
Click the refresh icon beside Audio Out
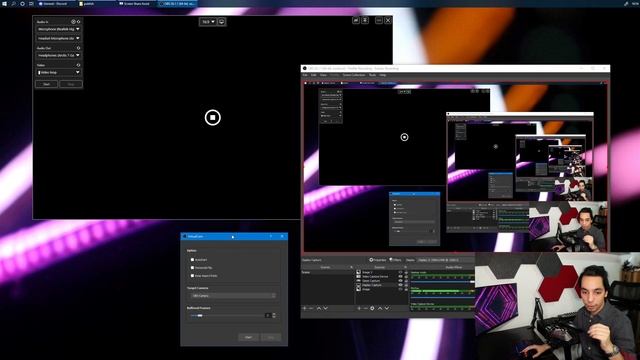click(x=78, y=48)
